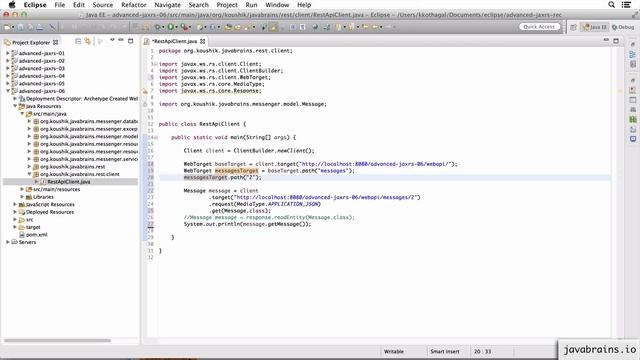Select the target folder in tree

(33, 227)
